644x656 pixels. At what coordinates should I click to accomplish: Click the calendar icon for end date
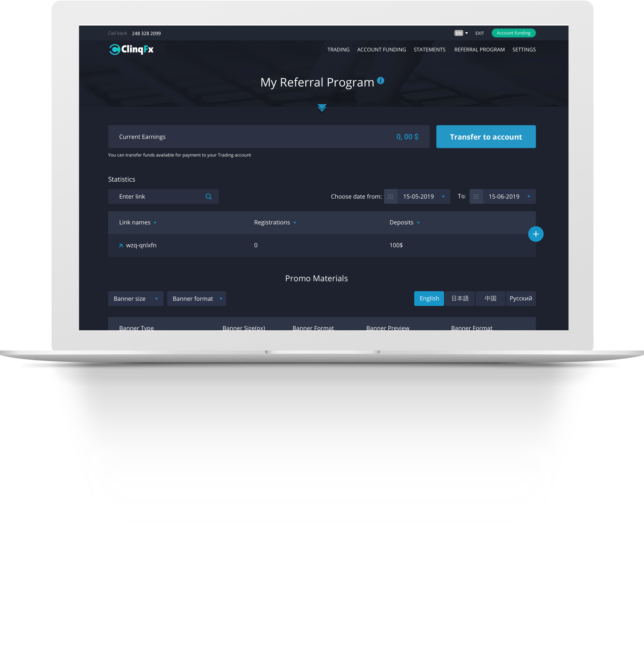477,197
